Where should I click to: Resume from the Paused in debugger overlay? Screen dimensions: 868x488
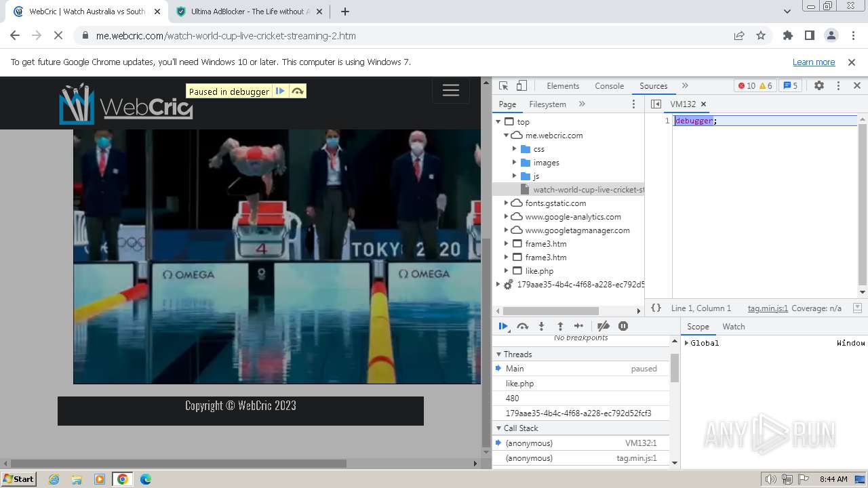pos(280,91)
